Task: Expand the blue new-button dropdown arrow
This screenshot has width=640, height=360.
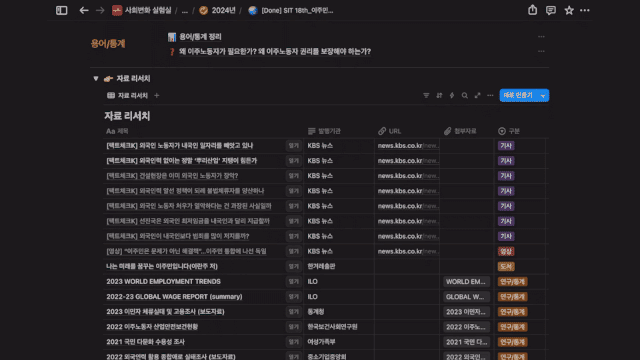Action: point(543,96)
